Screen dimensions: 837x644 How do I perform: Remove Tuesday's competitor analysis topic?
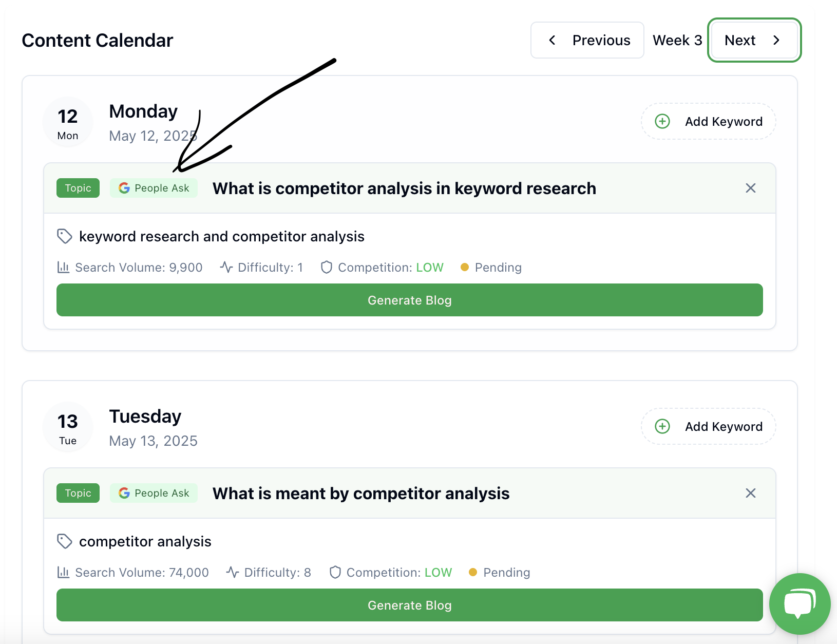click(x=750, y=493)
